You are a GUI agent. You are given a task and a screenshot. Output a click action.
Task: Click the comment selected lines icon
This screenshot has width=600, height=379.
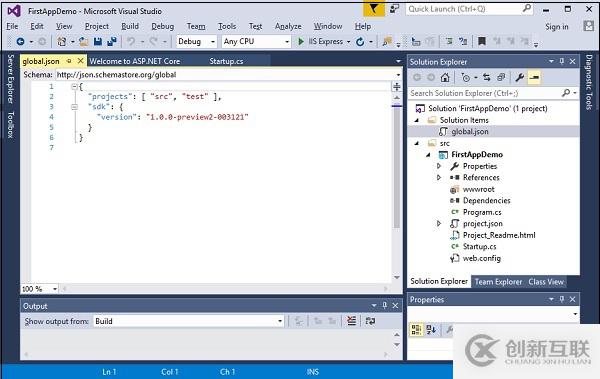(x=449, y=41)
